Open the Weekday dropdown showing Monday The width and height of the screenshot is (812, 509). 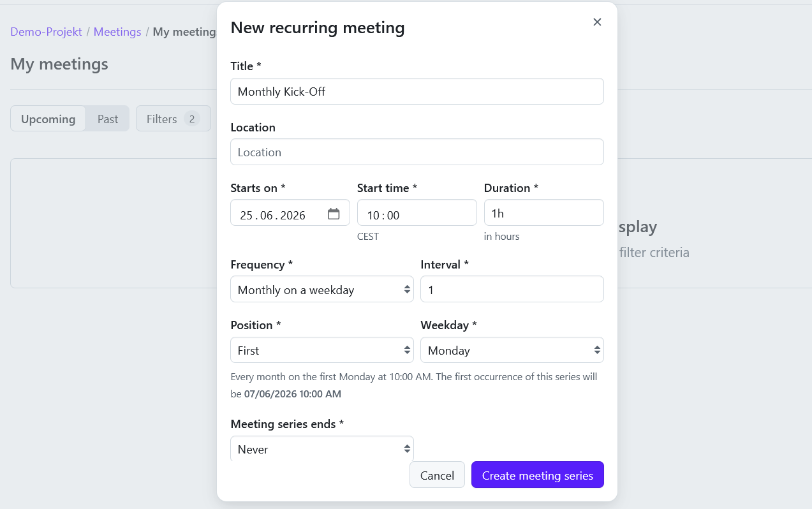[x=512, y=350]
